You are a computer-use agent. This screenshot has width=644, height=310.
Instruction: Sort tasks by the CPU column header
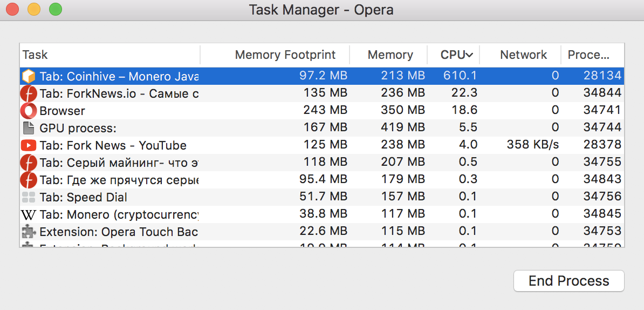click(x=452, y=55)
